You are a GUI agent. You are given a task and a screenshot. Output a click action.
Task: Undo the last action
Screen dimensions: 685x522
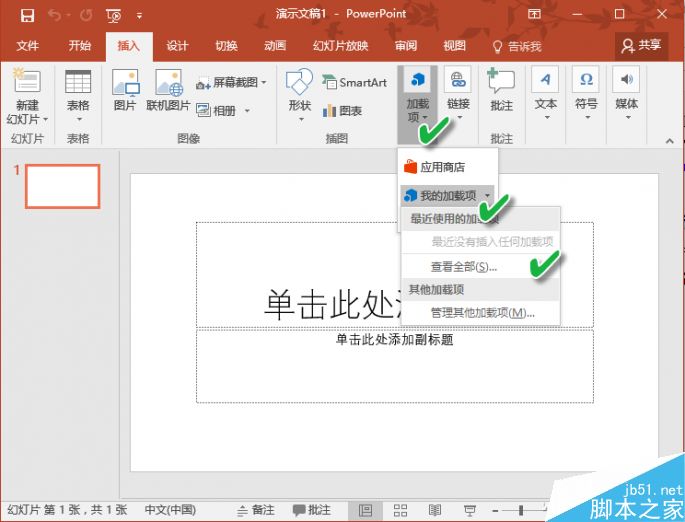point(55,16)
